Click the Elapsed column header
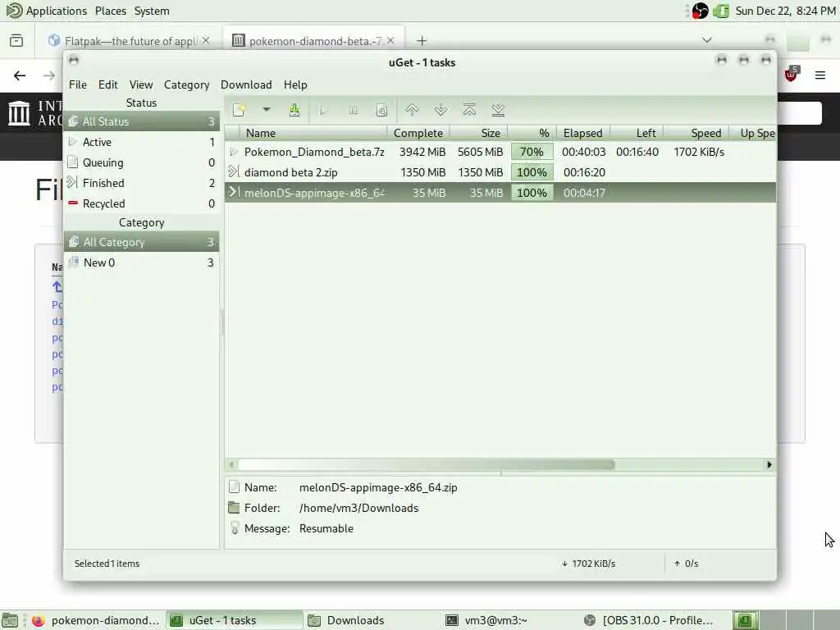Viewport: 840px width, 630px height. coord(583,133)
